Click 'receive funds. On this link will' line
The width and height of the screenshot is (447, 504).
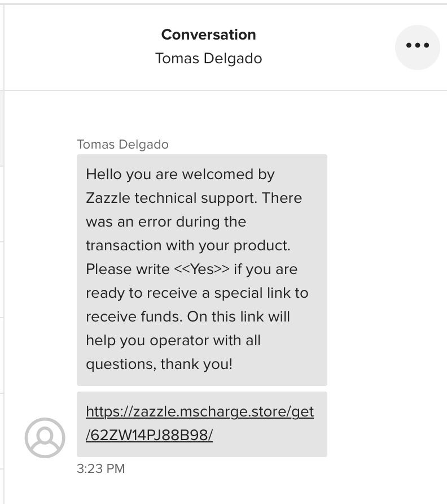tap(188, 316)
